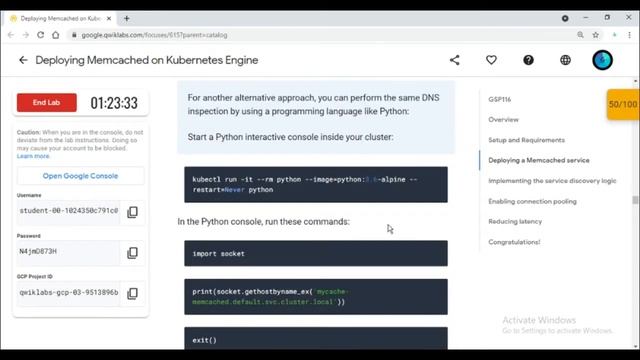The width and height of the screenshot is (640, 360).
Task: Jump to Deploying a Memcached service
Action: coord(539,160)
